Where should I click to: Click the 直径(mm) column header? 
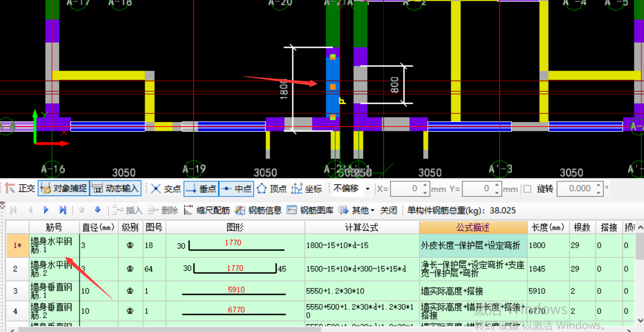tap(99, 227)
